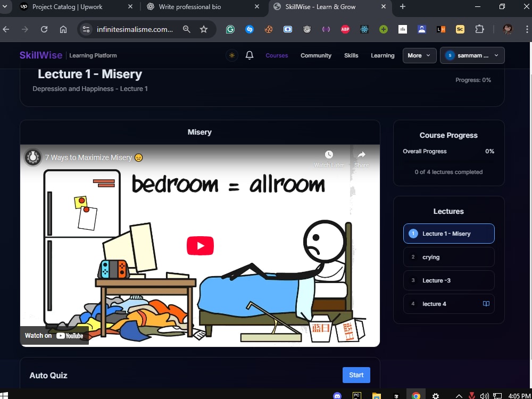Open the Grammarly extension
532x399 pixels.
click(230, 29)
